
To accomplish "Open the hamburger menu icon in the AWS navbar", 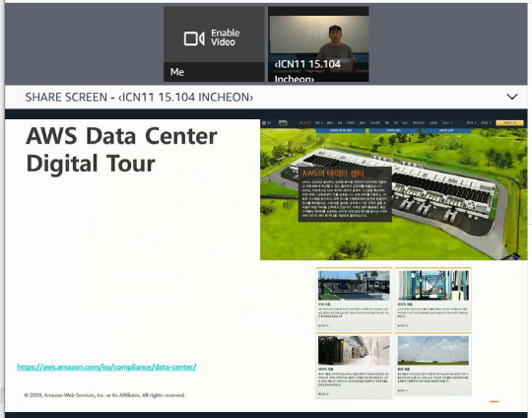I will 264,122.
